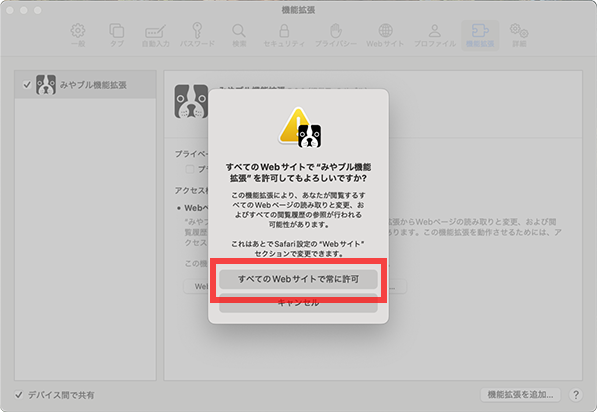Select the 機能拡張 (Extensions) toolbar icon
The height and width of the screenshot is (412, 597).
[x=480, y=35]
